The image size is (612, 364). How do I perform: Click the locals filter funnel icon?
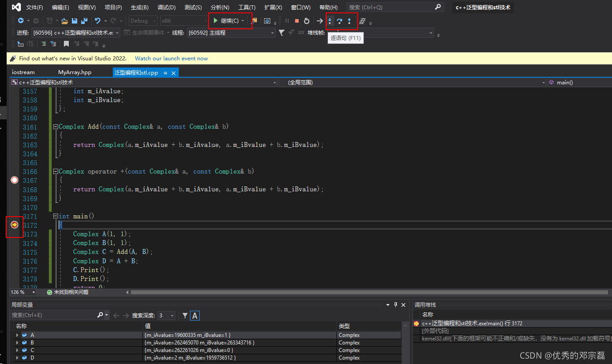185,316
